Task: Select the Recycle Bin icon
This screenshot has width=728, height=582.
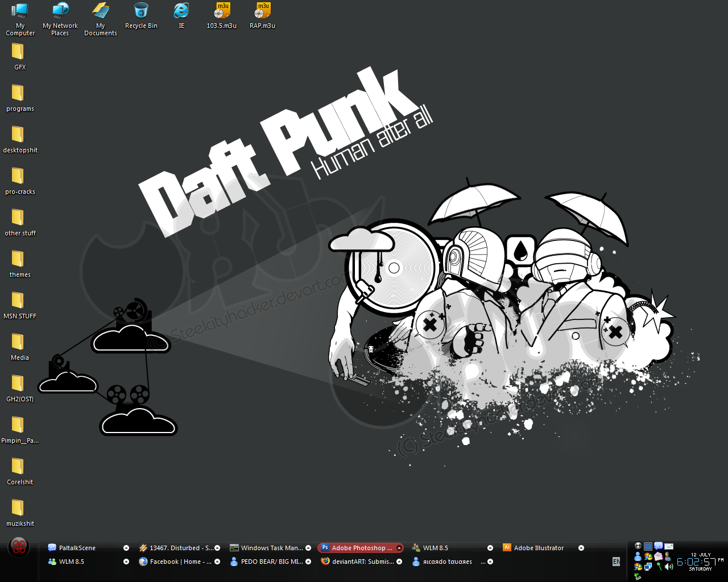Action: (141, 16)
